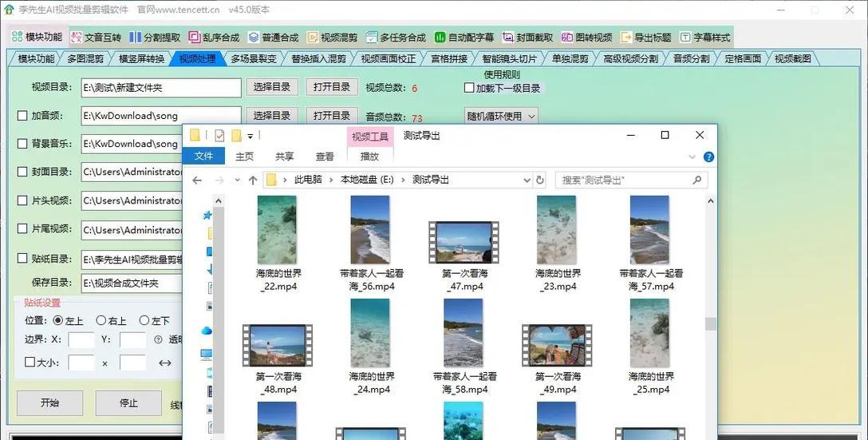Click the Explorer sidebar scroll-up arrow

(x=219, y=201)
